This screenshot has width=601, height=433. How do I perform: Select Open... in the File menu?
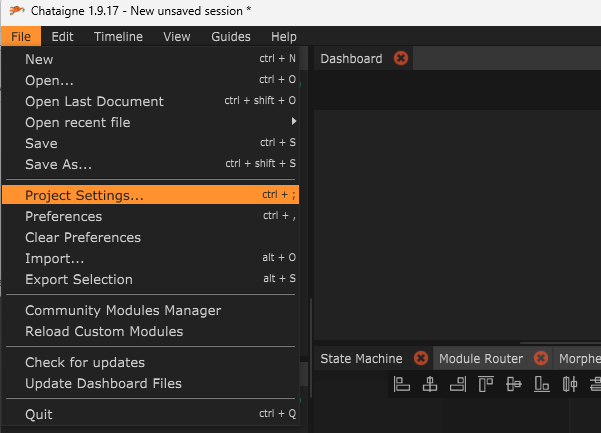point(150,80)
